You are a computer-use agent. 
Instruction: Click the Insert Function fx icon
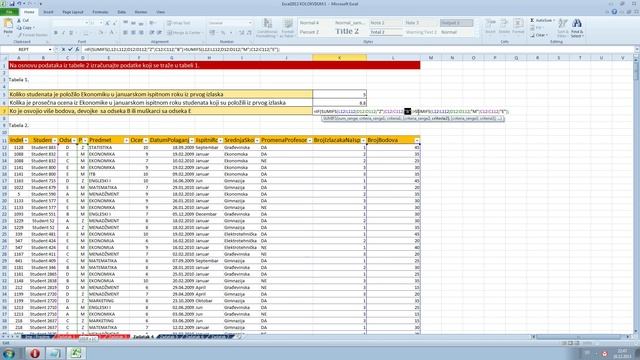[77, 49]
